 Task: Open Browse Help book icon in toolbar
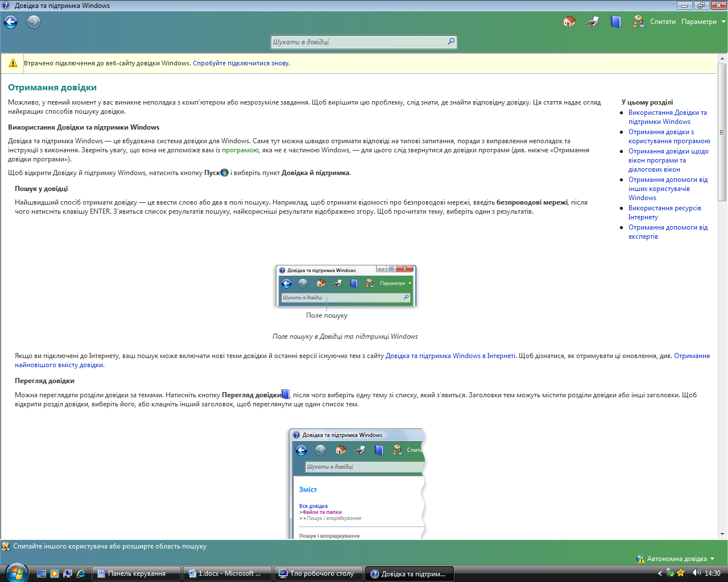[x=616, y=22]
